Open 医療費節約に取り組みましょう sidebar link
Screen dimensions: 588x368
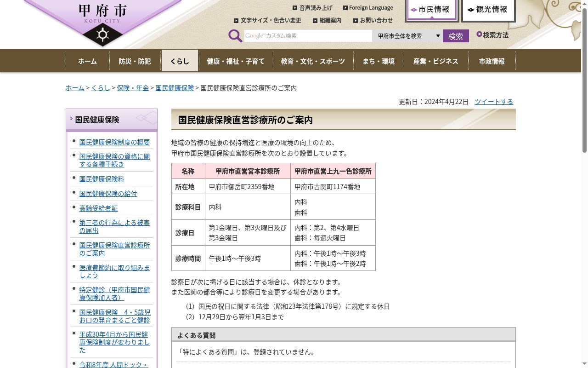coord(114,271)
